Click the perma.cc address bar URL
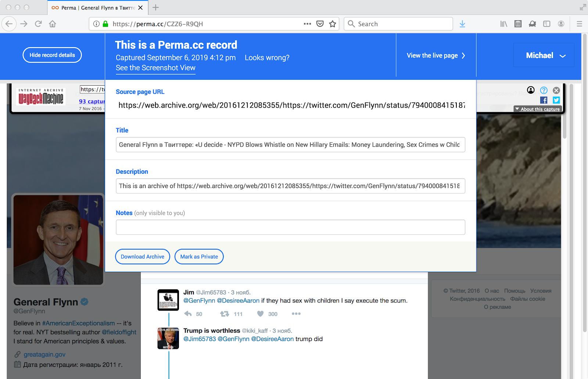Image resolution: width=588 pixels, height=379 pixels. click(x=158, y=24)
